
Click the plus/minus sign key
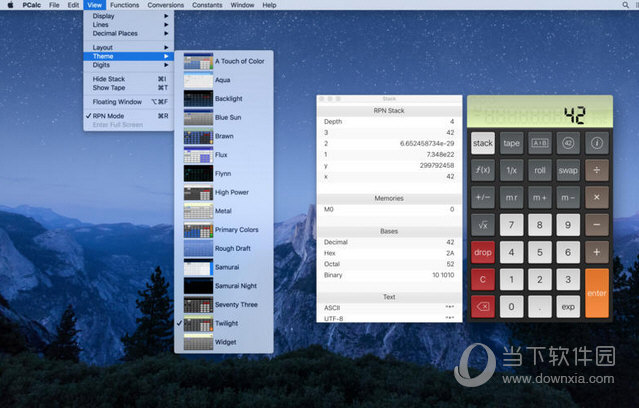pos(483,197)
